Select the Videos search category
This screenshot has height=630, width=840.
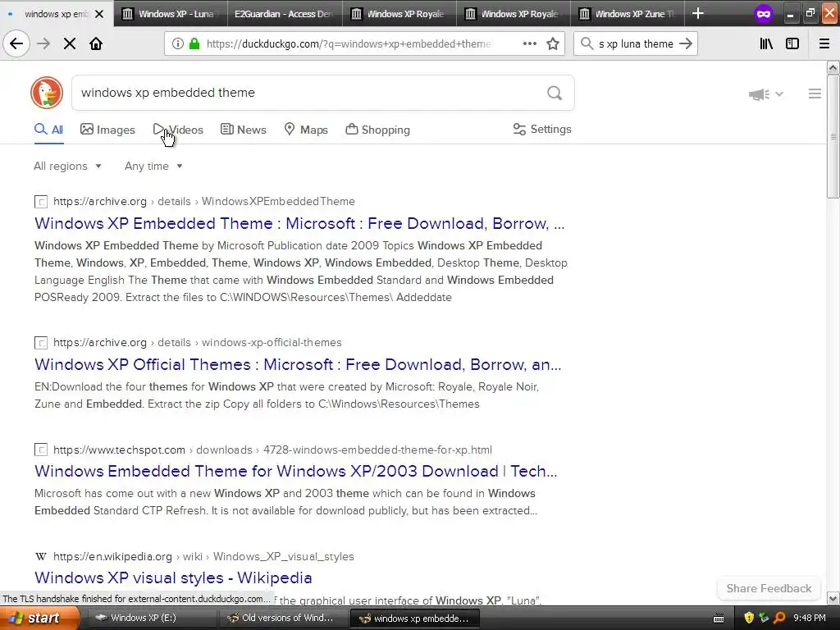tap(178, 130)
